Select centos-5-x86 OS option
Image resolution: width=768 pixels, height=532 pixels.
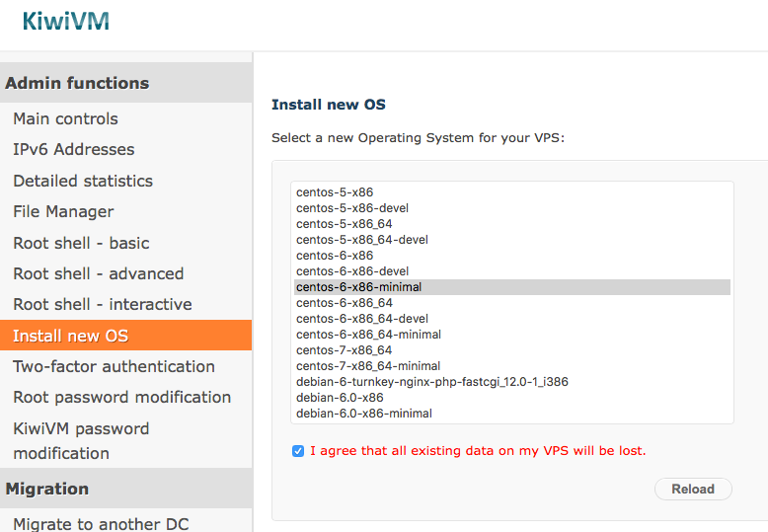pos(512,192)
